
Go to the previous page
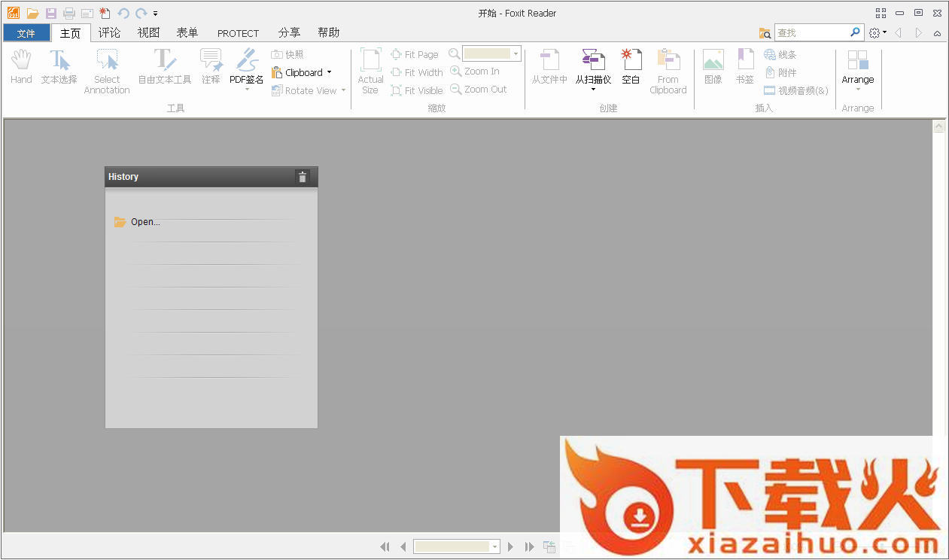[403, 547]
